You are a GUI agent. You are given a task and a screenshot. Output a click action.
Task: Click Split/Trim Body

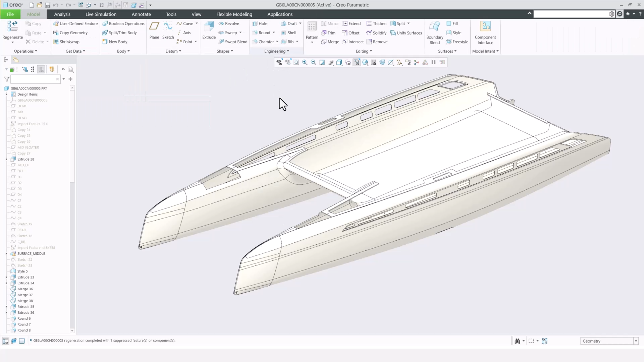click(x=119, y=33)
